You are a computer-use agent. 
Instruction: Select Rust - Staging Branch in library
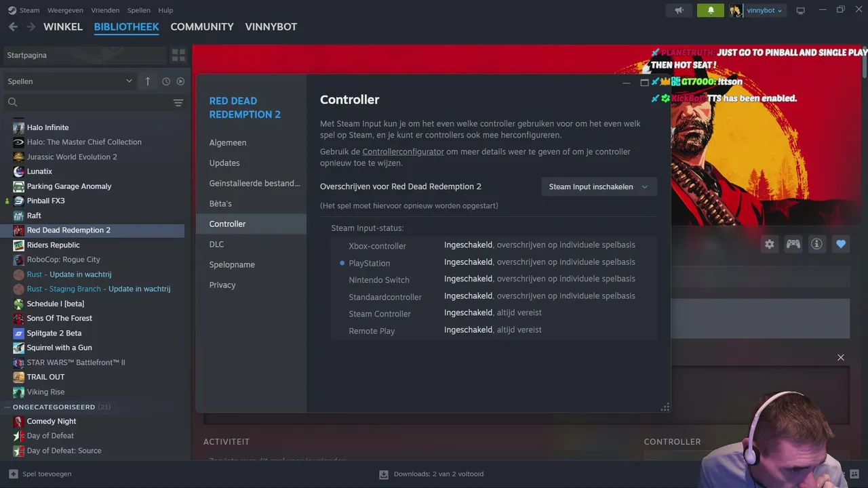93,289
